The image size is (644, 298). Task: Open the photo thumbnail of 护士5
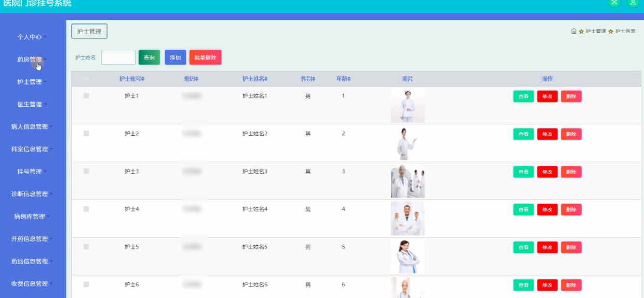407,256
